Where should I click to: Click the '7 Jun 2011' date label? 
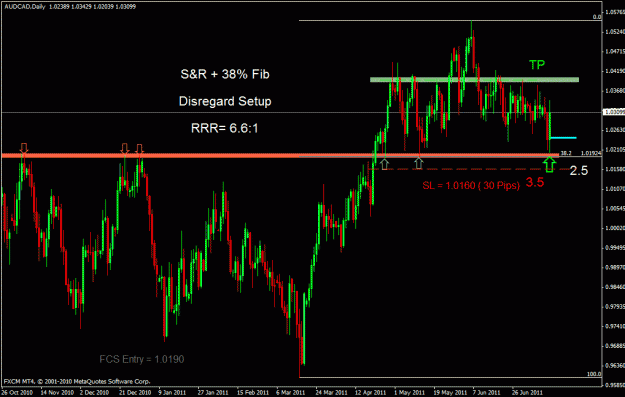(x=486, y=392)
